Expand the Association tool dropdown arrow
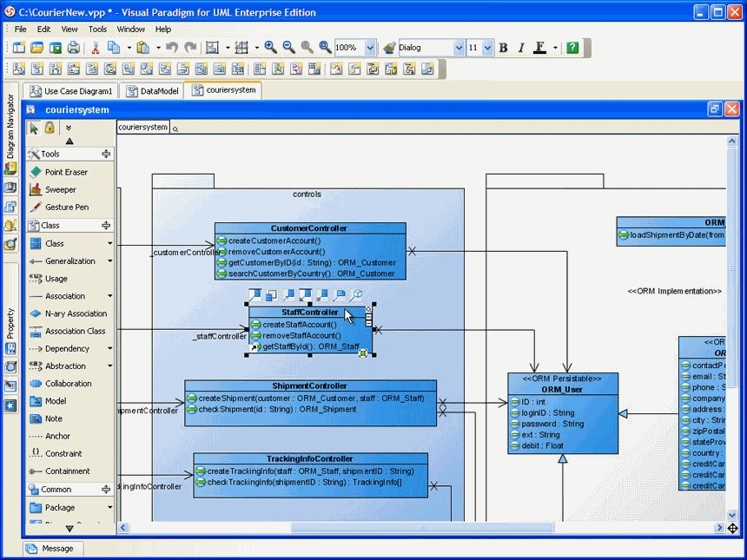 coord(110,296)
